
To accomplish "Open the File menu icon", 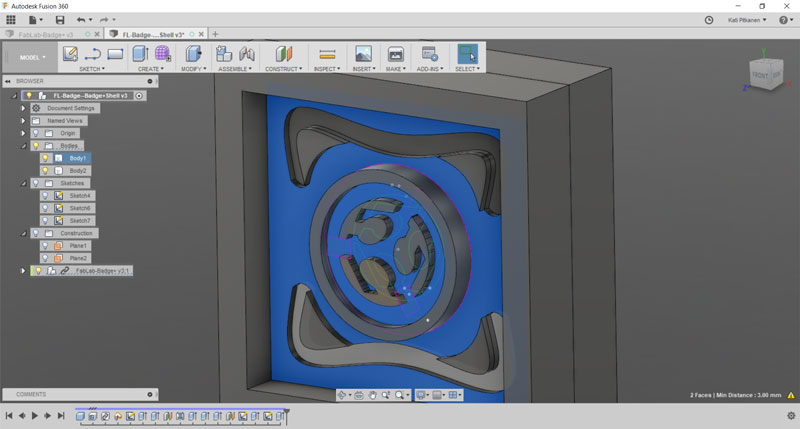I will [35, 20].
